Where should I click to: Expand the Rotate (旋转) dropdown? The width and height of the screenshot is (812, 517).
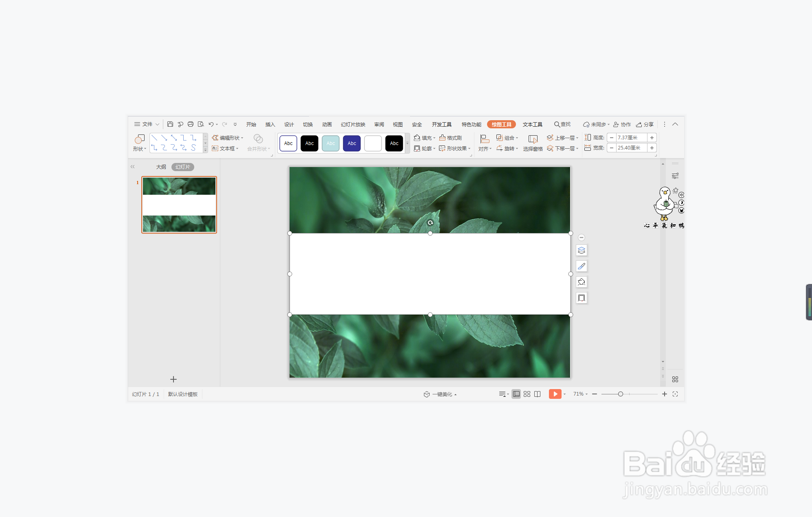point(517,149)
